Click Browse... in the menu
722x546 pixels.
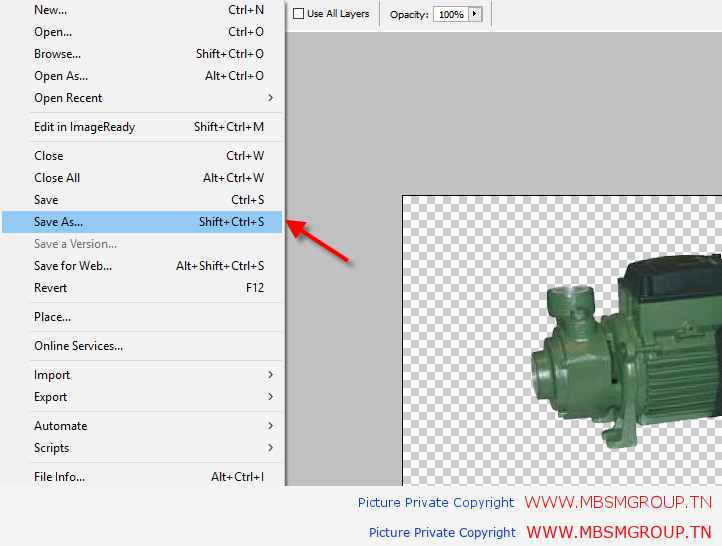[x=142, y=54]
